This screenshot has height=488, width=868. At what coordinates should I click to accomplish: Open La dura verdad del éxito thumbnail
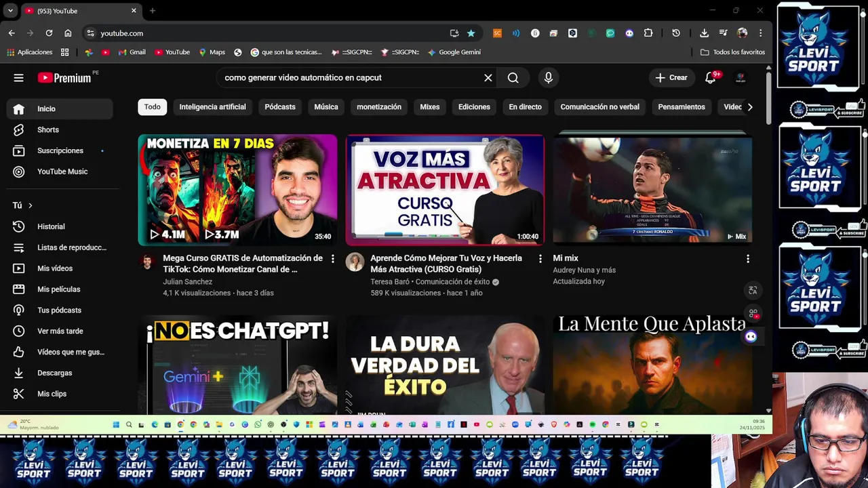tap(445, 365)
